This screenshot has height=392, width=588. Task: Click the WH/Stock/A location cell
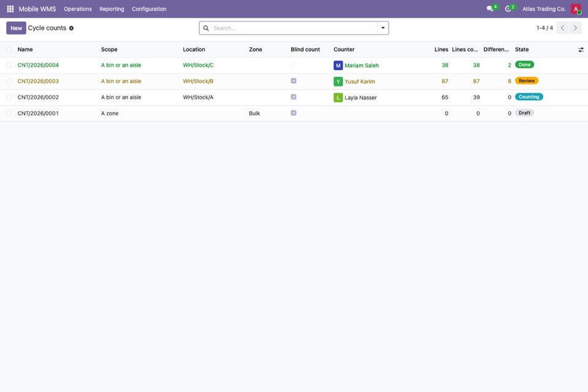[x=198, y=97]
